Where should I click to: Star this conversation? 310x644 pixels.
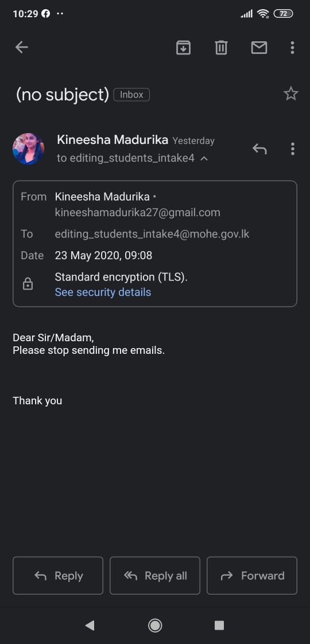(x=290, y=94)
